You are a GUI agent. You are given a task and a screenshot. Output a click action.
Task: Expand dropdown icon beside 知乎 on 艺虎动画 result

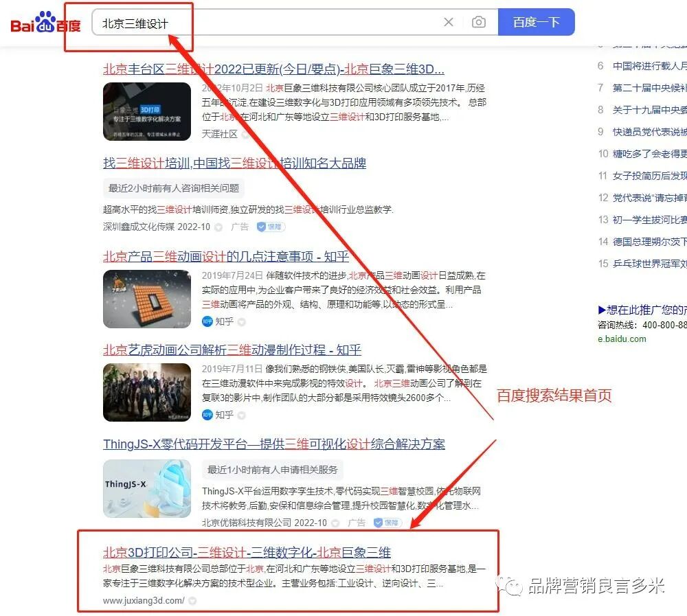click(x=241, y=415)
